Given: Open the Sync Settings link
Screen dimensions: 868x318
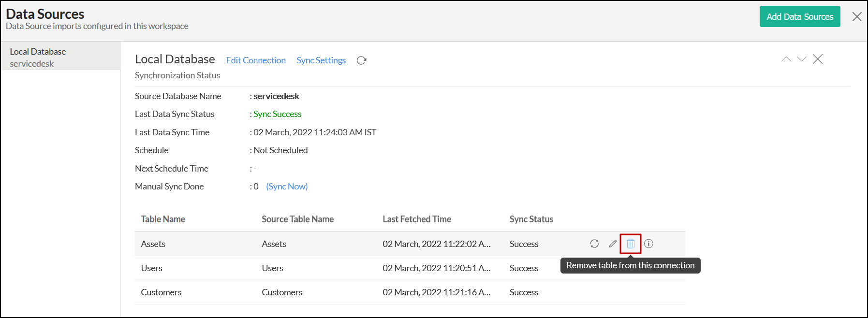Looking at the screenshot, I should (321, 60).
